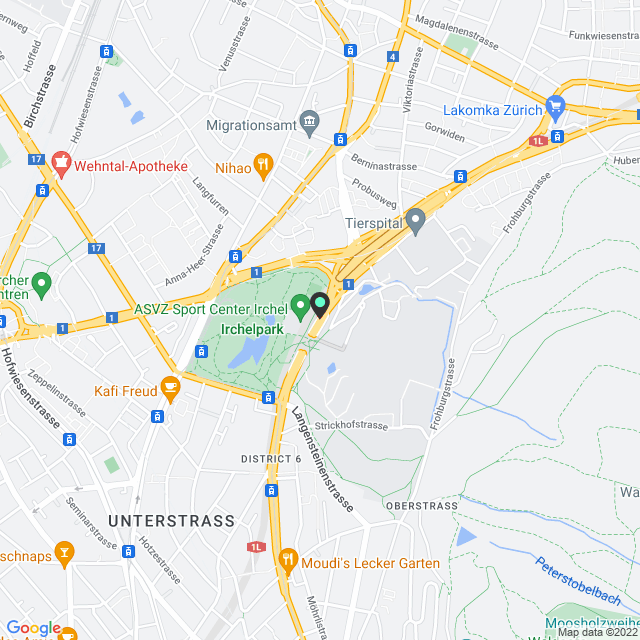Viewport: 640px width, 640px height.
Task: Select the tram stop beside Kafi Freud
Action: [x=158, y=416]
